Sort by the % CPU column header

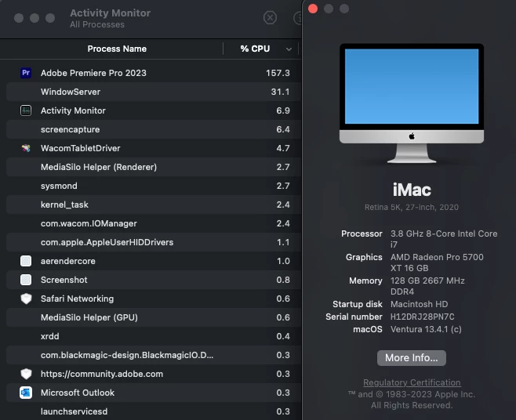(x=255, y=49)
